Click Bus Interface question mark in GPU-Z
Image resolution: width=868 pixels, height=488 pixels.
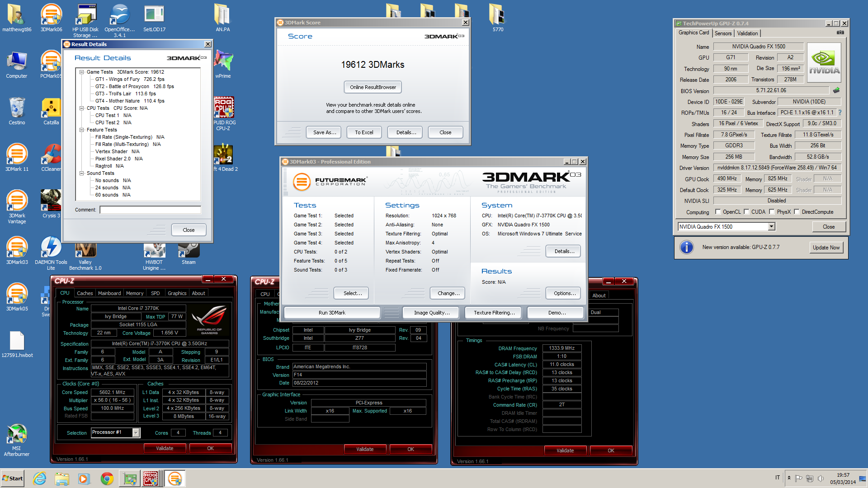(x=840, y=113)
